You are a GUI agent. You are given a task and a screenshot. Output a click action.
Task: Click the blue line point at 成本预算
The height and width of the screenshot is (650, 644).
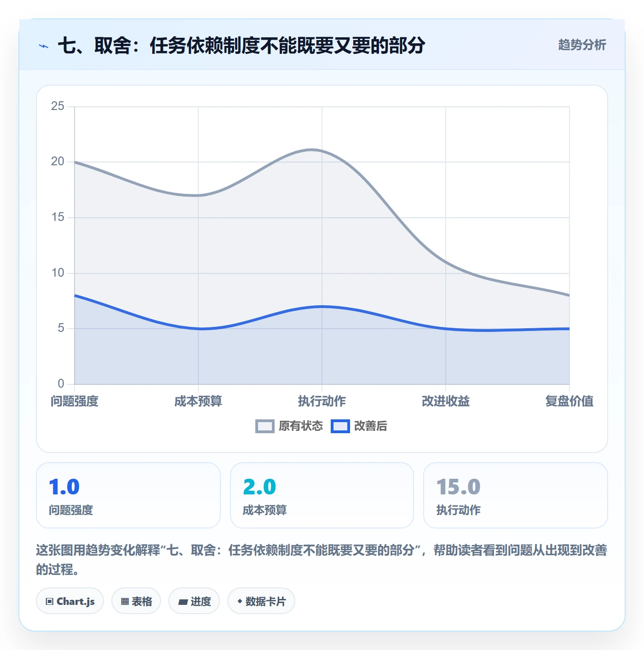[x=198, y=329]
